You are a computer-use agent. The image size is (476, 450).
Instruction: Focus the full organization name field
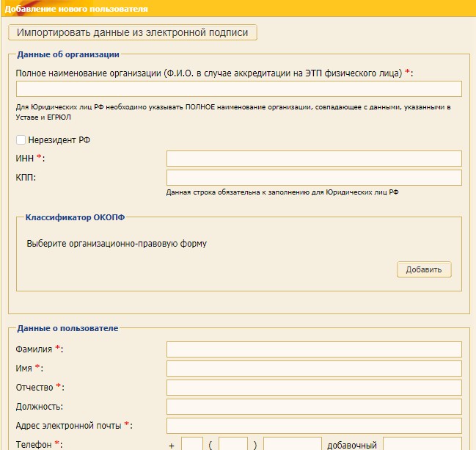click(238, 89)
